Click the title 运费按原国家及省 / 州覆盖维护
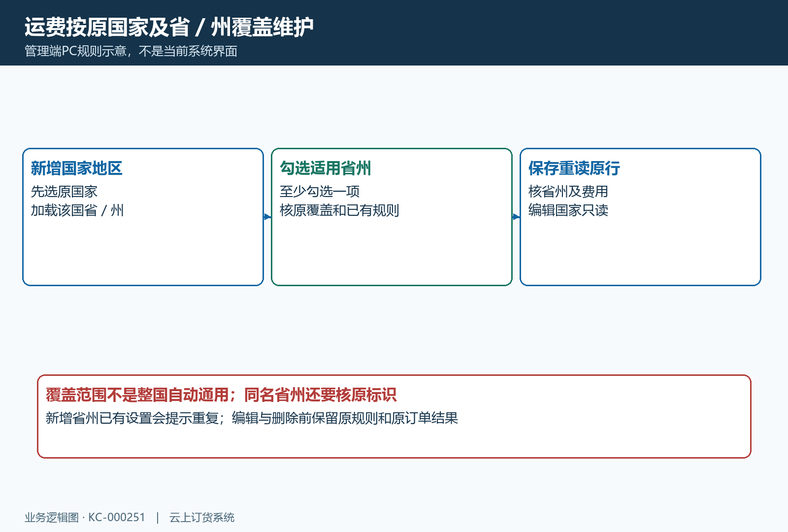This screenshot has width=788, height=532. point(169,27)
